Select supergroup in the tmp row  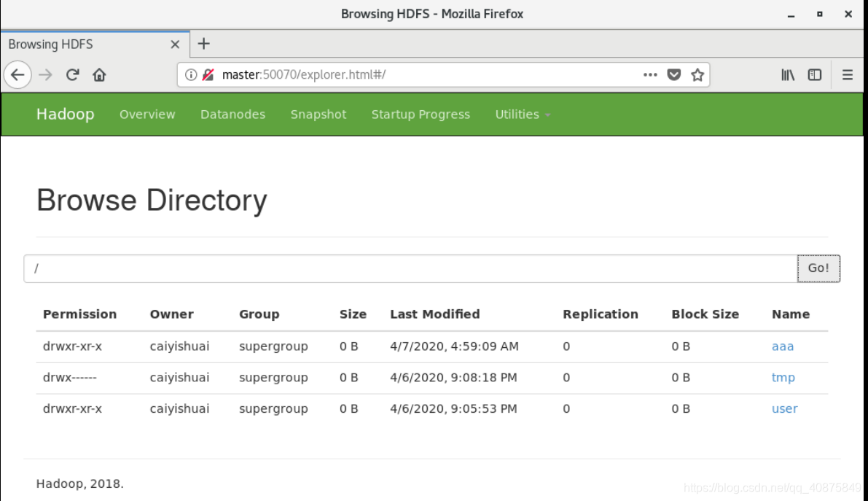point(273,378)
